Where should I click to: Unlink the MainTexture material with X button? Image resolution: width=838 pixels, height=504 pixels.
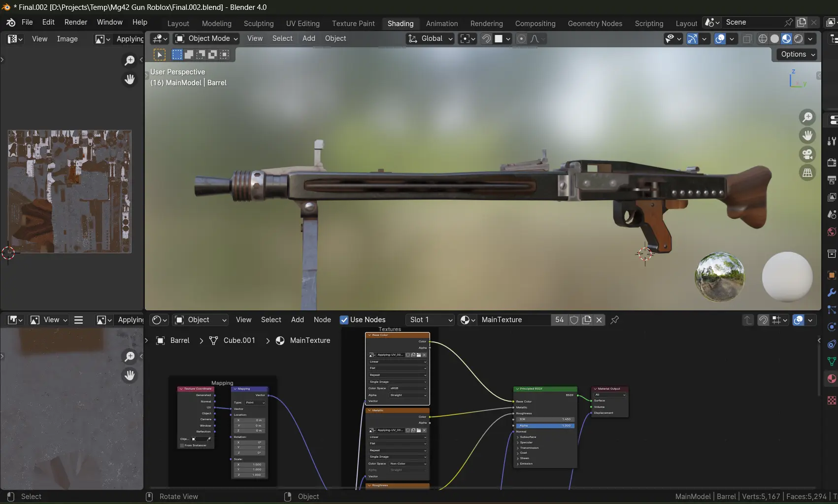[599, 320]
